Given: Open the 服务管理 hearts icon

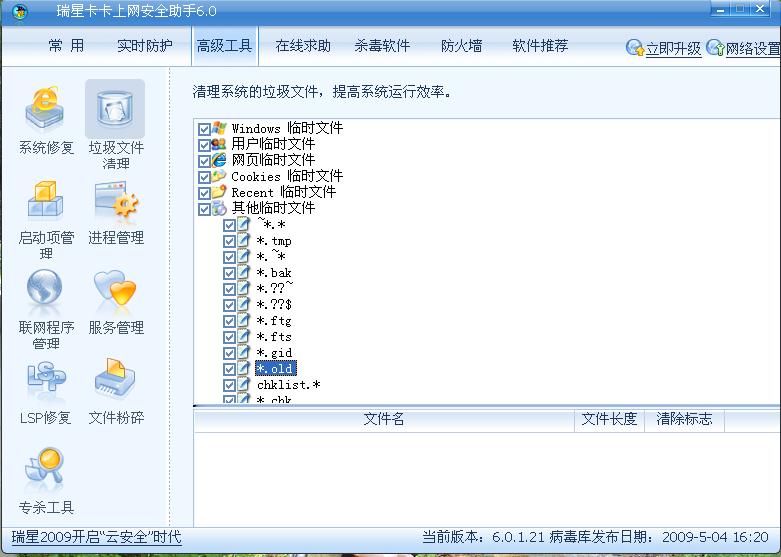Looking at the screenshot, I should coord(115,287).
